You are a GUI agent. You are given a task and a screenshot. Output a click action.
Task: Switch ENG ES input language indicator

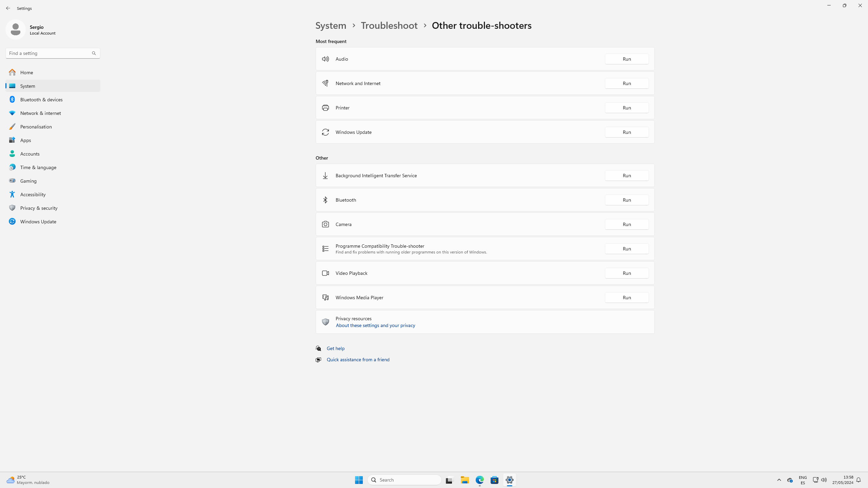pyautogui.click(x=803, y=480)
